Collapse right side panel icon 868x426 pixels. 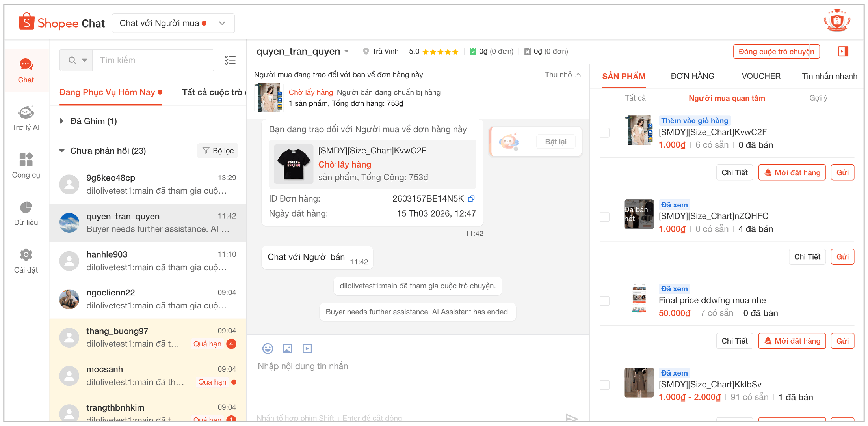[843, 51]
